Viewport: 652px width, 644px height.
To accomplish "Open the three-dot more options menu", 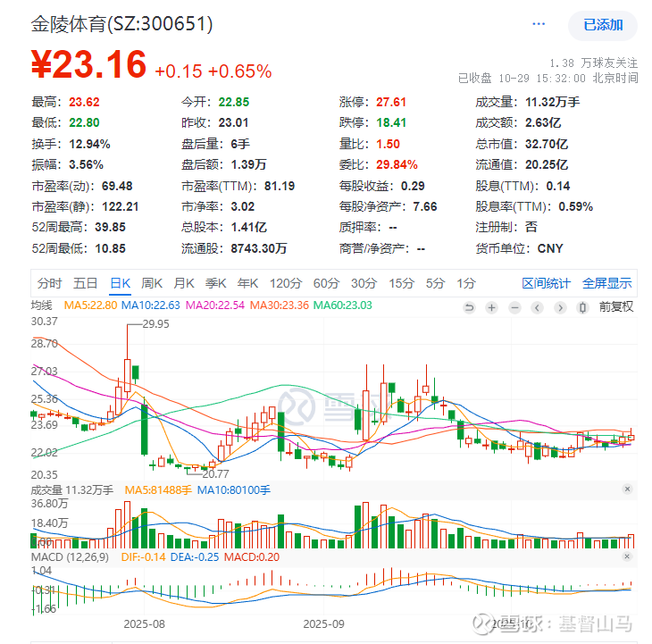I will (x=539, y=24).
